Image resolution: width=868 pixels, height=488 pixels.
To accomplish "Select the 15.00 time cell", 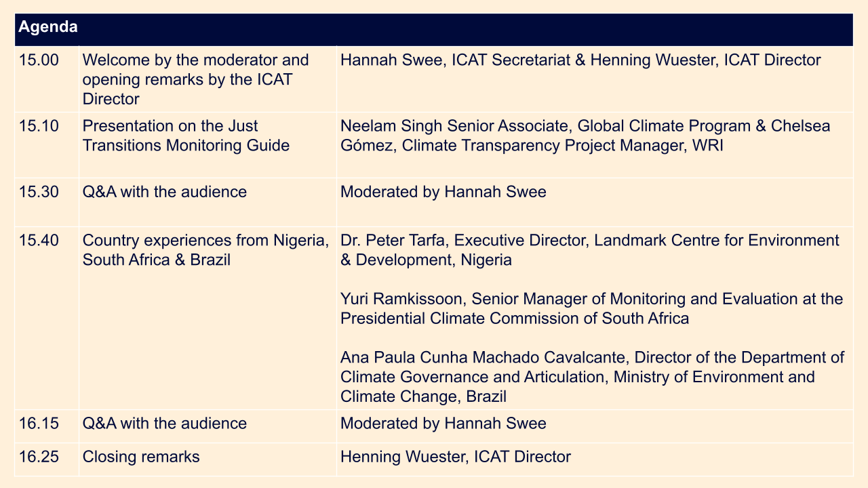I will 47,79.
